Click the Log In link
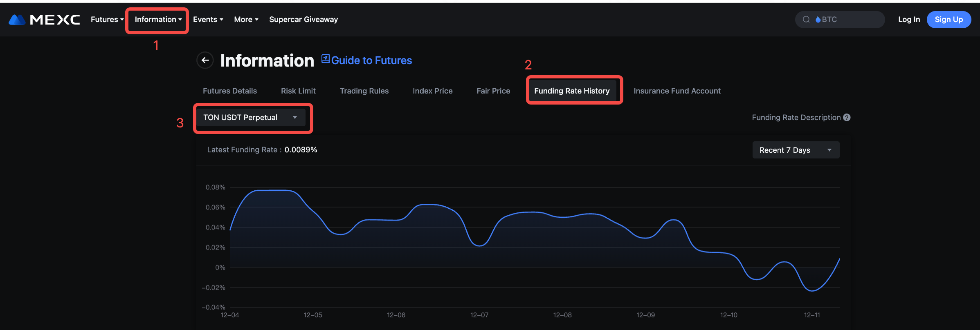 [909, 20]
